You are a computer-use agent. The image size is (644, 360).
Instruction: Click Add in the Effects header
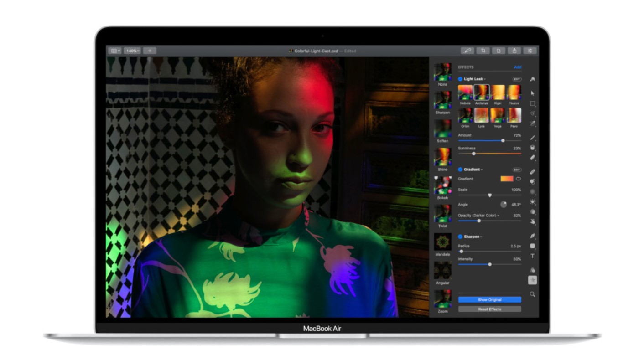(x=517, y=67)
